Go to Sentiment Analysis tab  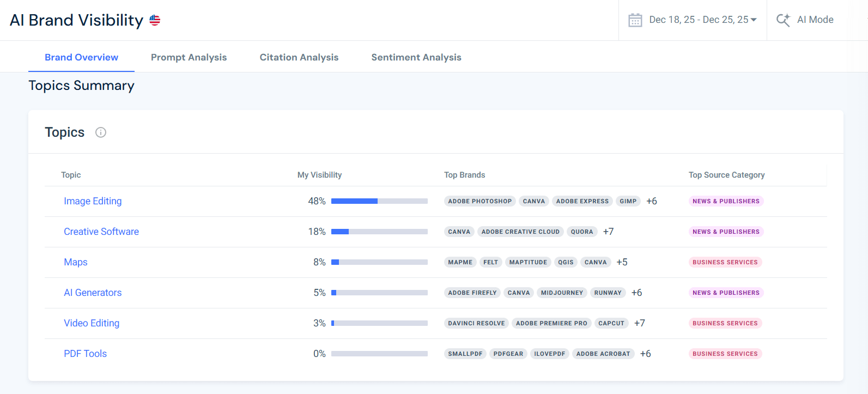(416, 57)
